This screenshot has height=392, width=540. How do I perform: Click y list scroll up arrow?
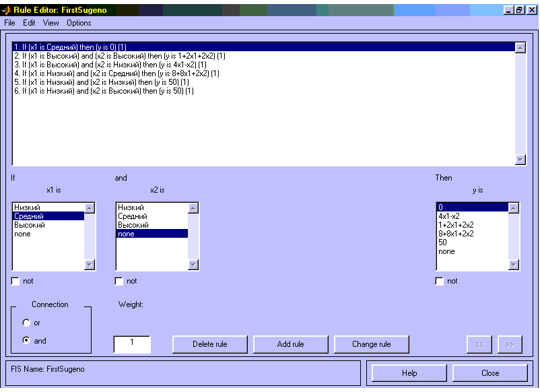coord(514,208)
